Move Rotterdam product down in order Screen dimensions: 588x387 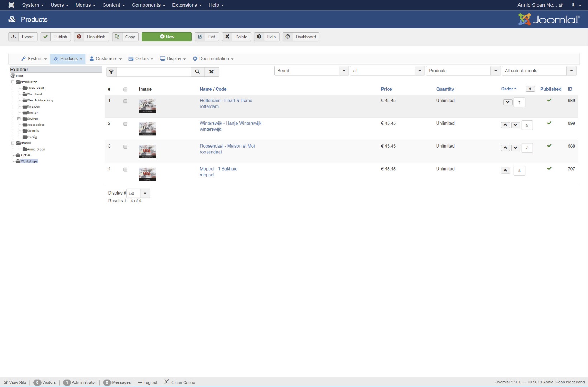click(x=508, y=102)
